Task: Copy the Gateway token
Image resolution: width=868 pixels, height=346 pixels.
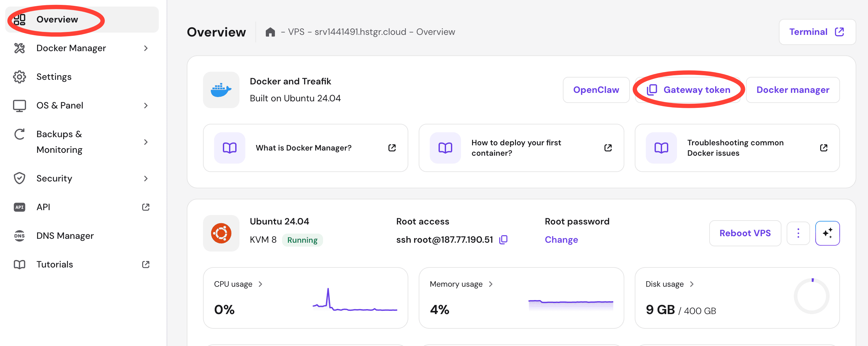Action: (688, 90)
